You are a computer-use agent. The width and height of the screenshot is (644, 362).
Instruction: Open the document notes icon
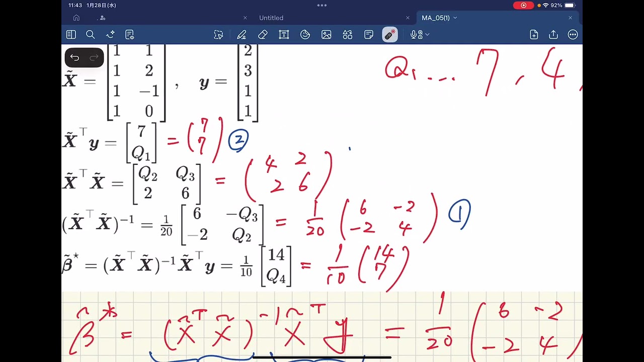[130, 35]
